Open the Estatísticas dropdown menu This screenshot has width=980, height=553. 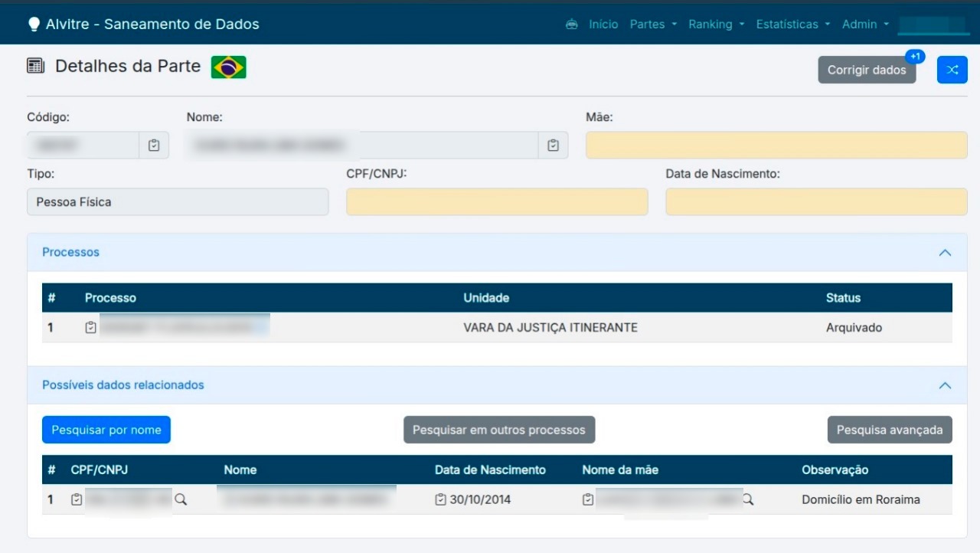click(x=793, y=25)
